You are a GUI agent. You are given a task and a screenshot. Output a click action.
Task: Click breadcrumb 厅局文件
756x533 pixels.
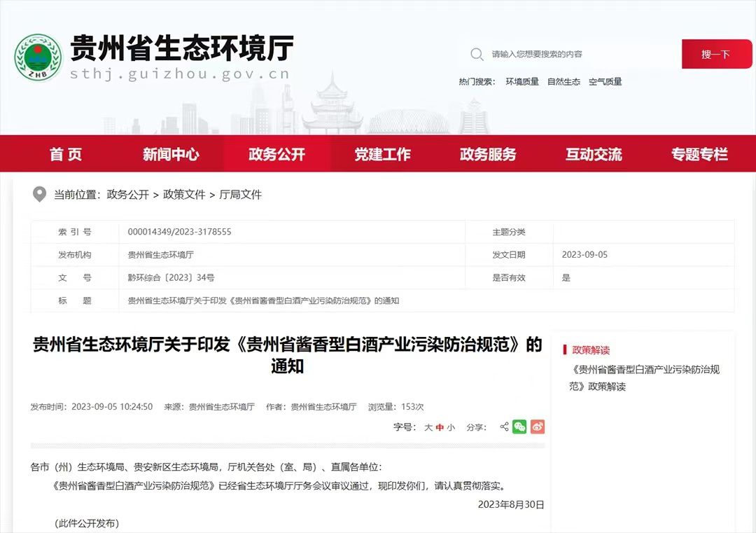click(240, 195)
